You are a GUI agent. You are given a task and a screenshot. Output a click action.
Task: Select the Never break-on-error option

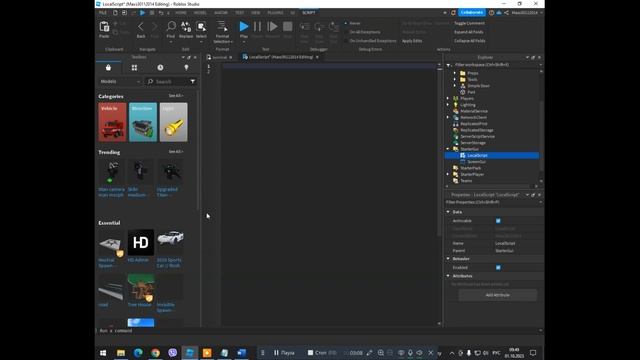pos(353,23)
